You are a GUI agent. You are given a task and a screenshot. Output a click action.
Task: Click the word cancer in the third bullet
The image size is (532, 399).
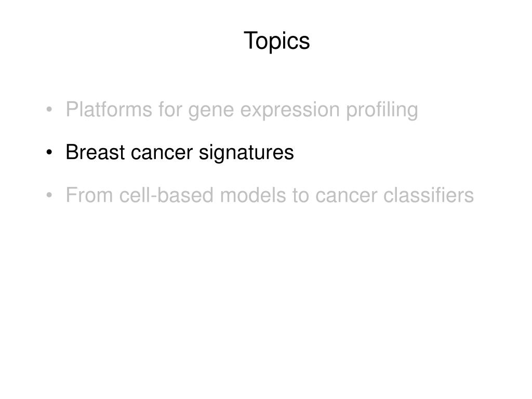click(x=346, y=197)
